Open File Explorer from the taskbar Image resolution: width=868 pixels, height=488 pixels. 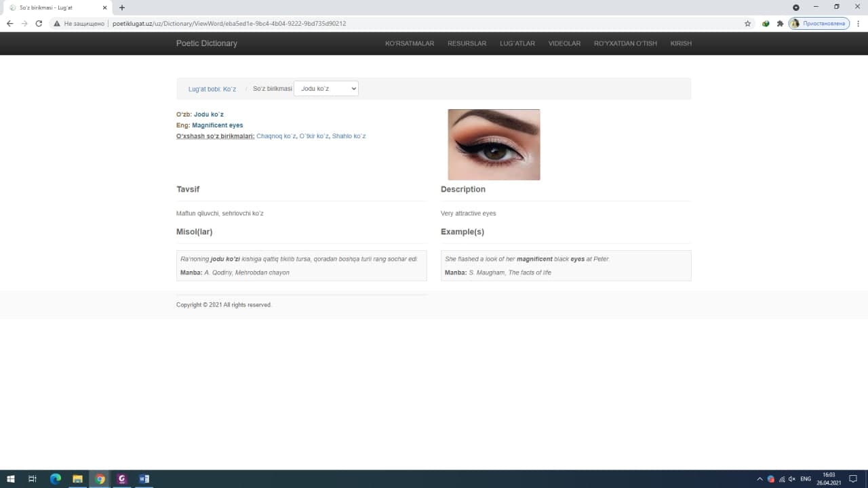pyautogui.click(x=77, y=479)
